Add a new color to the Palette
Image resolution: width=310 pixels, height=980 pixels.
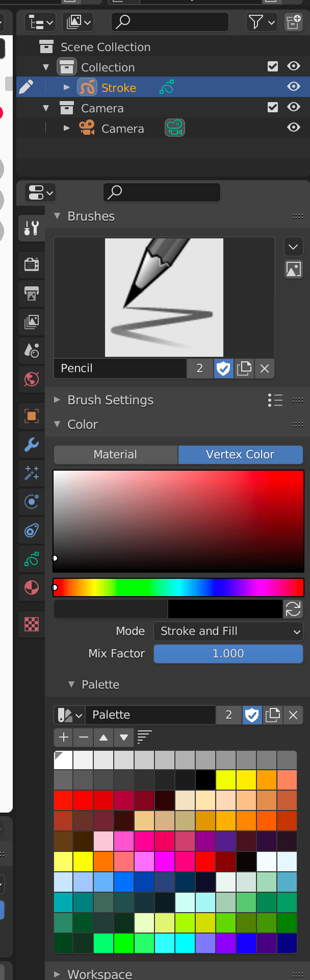63,737
